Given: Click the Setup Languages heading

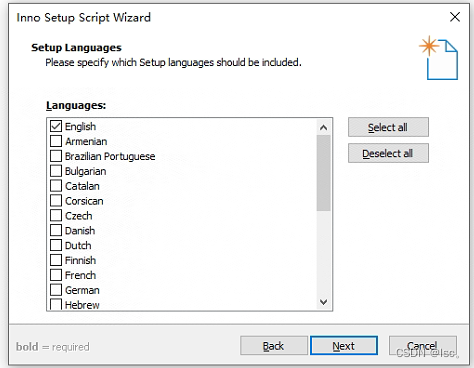Looking at the screenshot, I should click(76, 48).
